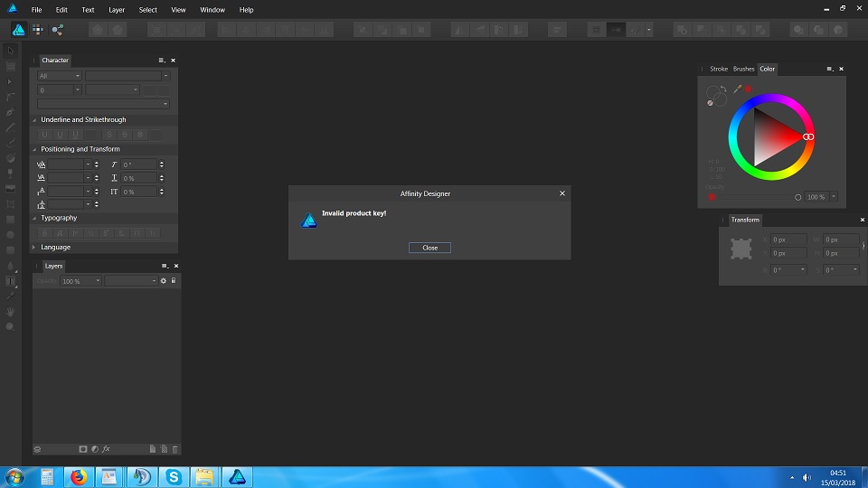The width and height of the screenshot is (868, 488).
Task: Select the Draw Persona icon
Action: (x=18, y=29)
